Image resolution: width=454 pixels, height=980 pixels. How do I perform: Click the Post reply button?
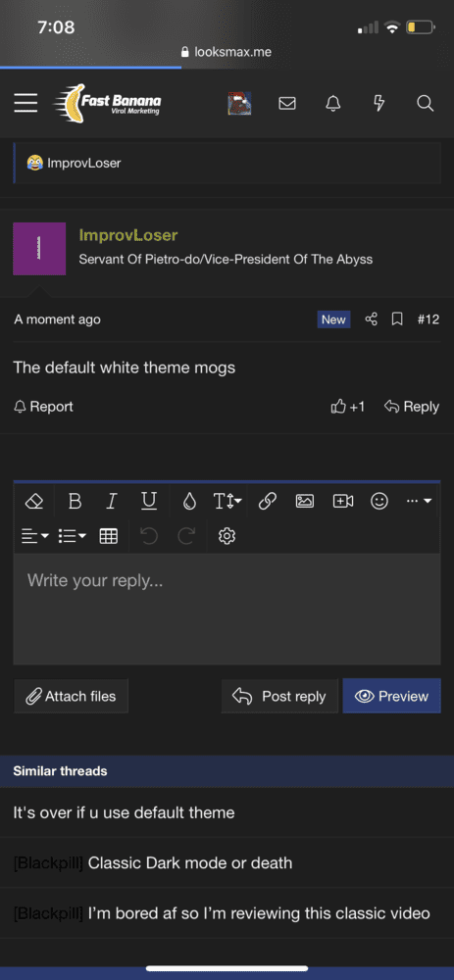(x=278, y=696)
